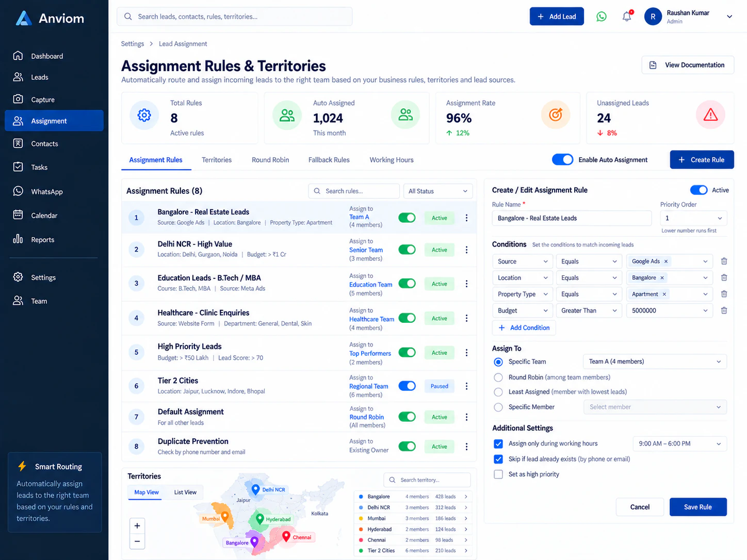Screen dimensions: 747x560
Task: Switch territories to List View
Action: [185, 492]
